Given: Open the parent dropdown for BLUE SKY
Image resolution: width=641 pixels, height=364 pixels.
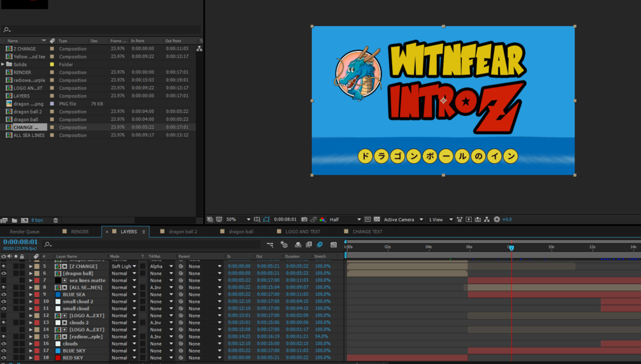Looking at the screenshot, I should coord(204,351).
